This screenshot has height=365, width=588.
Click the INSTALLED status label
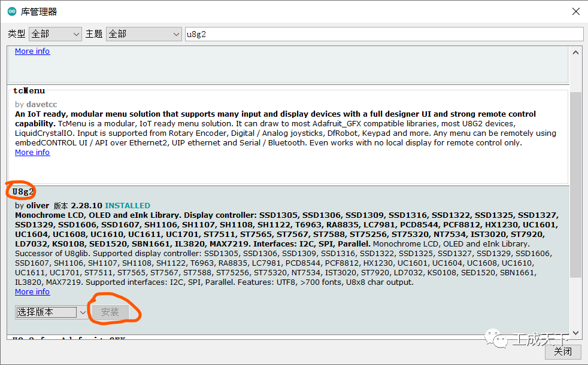click(128, 206)
